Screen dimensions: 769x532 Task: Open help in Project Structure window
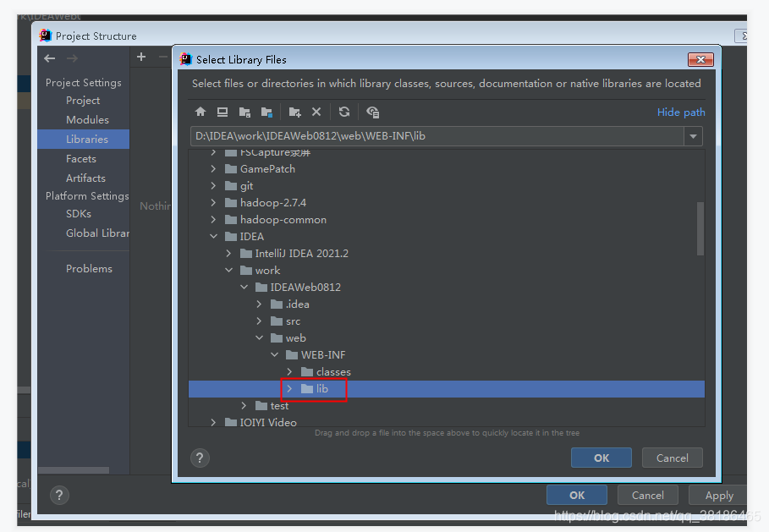tap(59, 496)
